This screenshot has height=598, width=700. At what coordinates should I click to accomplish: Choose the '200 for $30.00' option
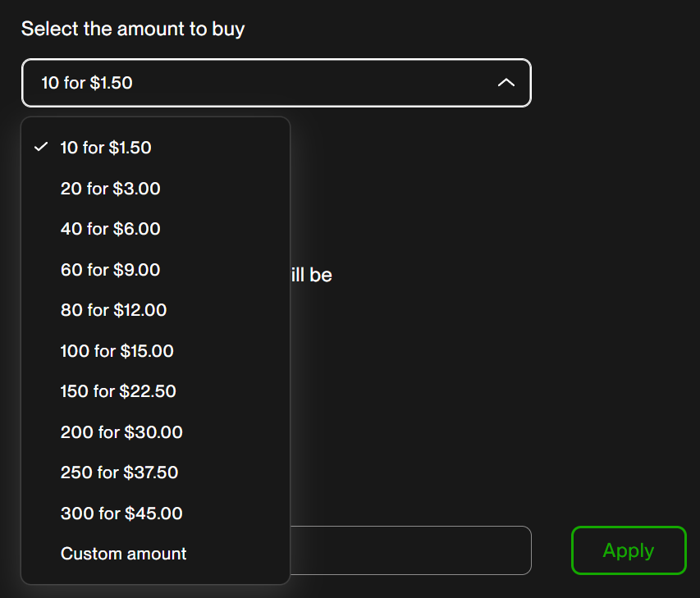pyautogui.click(x=121, y=432)
